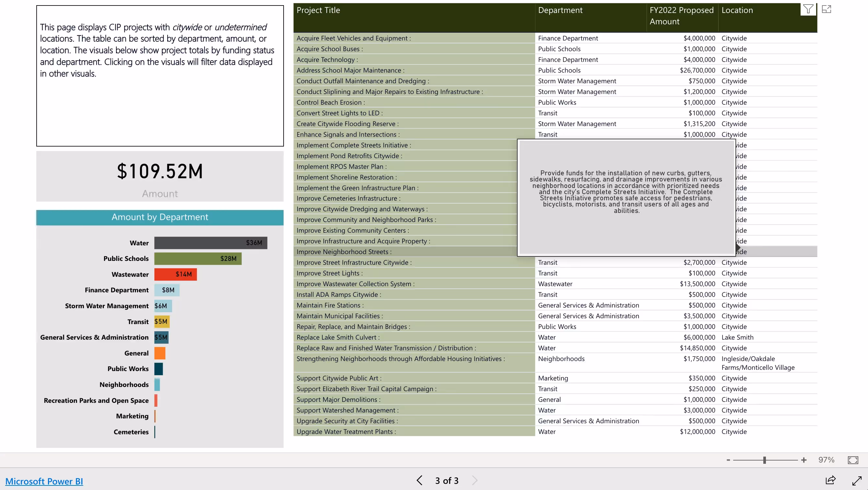Select 'Improve Wastewater Collection System' row

tap(555, 284)
